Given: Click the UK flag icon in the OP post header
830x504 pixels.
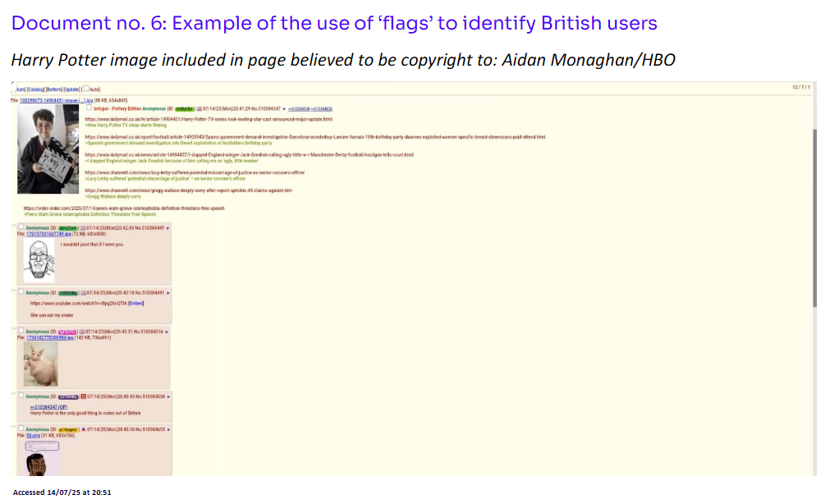Looking at the screenshot, I should pos(199,109).
